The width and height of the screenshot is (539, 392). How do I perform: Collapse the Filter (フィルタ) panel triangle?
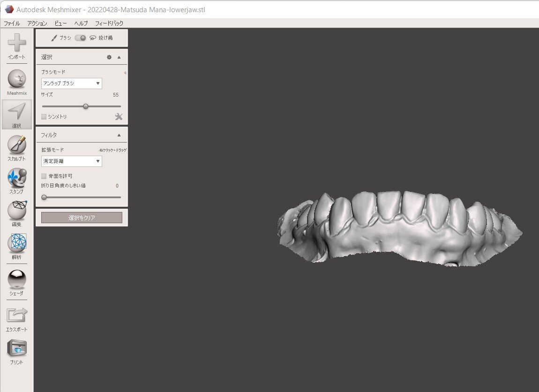tap(119, 135)
